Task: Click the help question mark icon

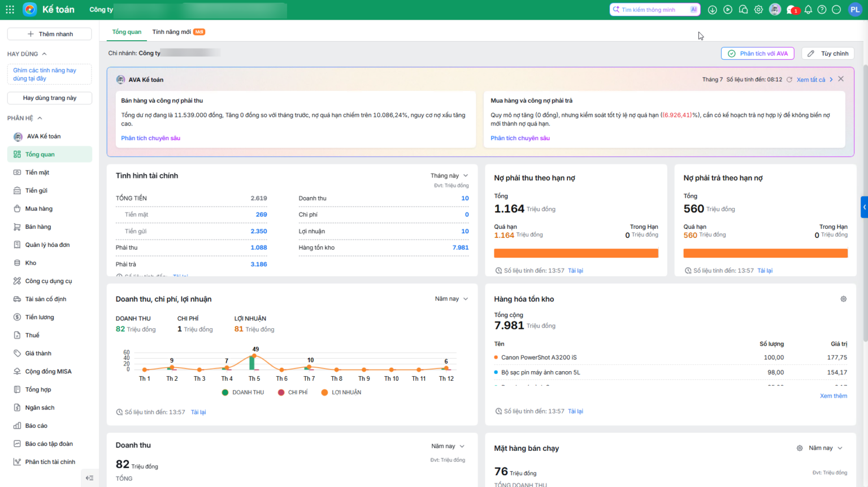Action: 822,10
